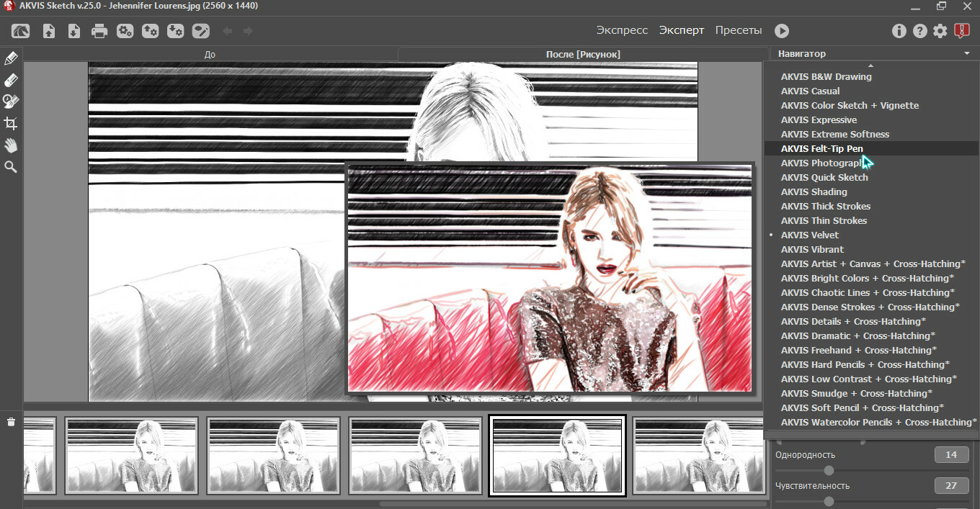The image size is (980, 509).
Task: Click the Чувствительность slider handle
Action: pos(829,501)
